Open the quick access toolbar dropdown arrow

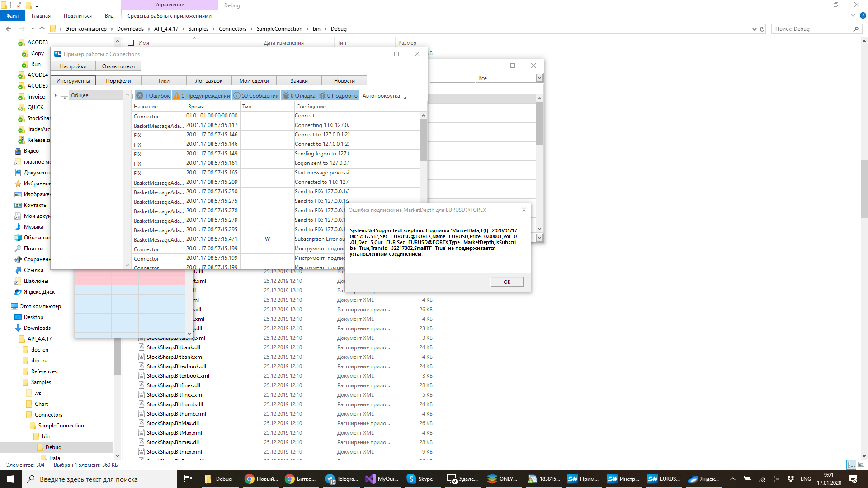click(x=37, y=5)
